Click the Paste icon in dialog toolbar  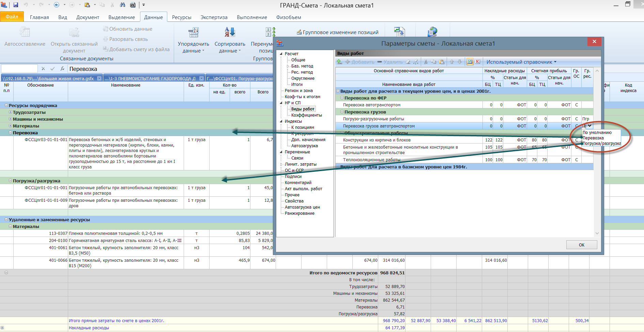[x=442, y=62]
